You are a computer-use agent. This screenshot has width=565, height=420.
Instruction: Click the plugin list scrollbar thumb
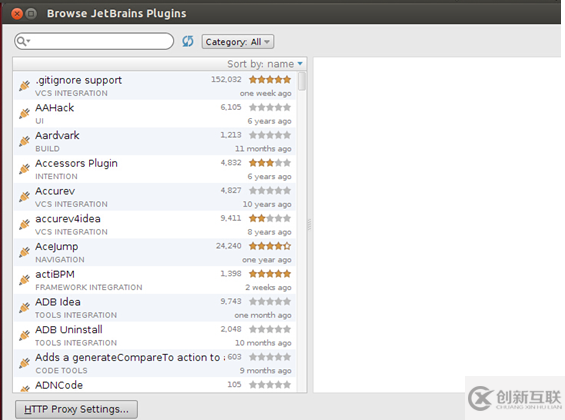click(302, 81)
